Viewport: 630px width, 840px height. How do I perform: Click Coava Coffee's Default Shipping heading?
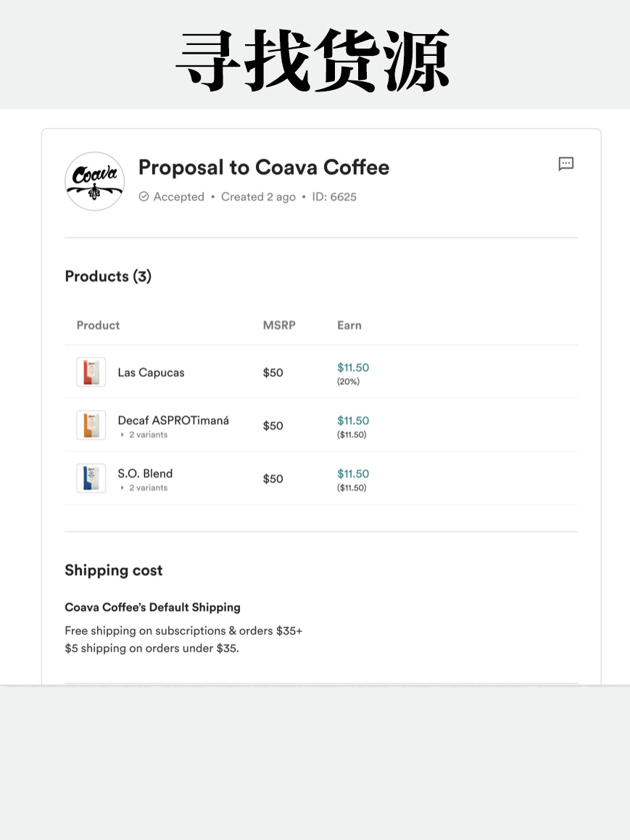click(152, 607)
